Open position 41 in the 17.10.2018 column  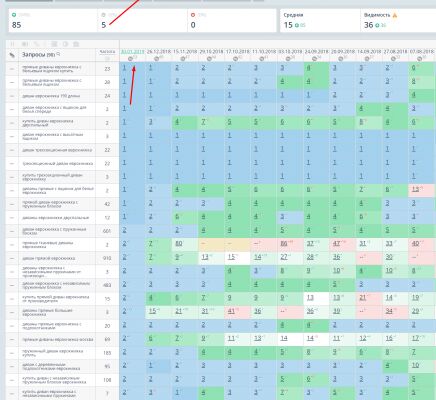coord(231,311)
